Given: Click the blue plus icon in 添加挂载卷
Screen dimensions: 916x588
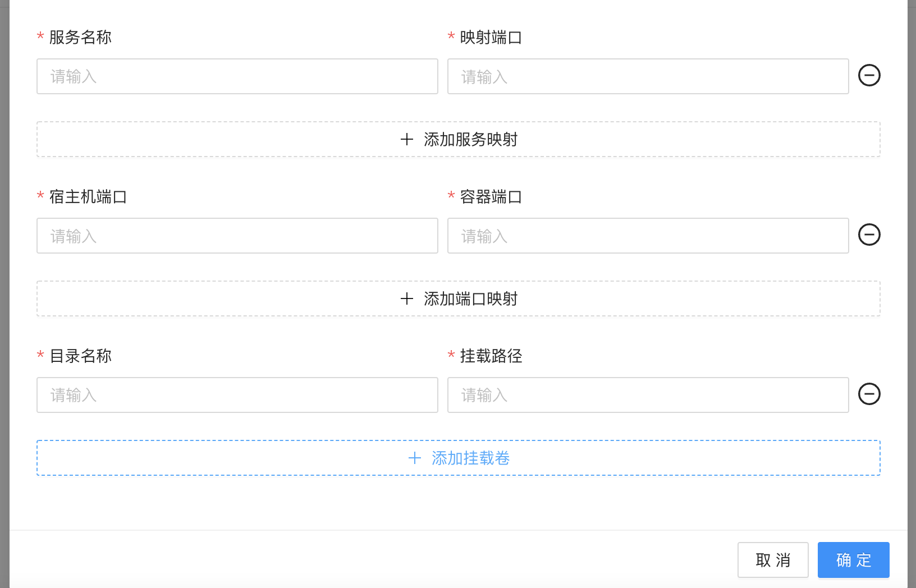Looking at the screenshot, I should tap(415, 458).
